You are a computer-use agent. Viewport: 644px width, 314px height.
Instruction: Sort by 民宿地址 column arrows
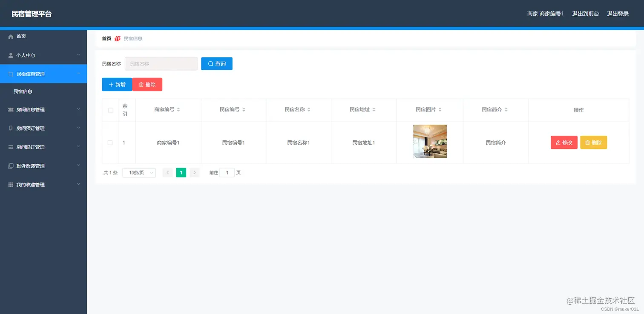pyautogui.click(x=374, y=110)
